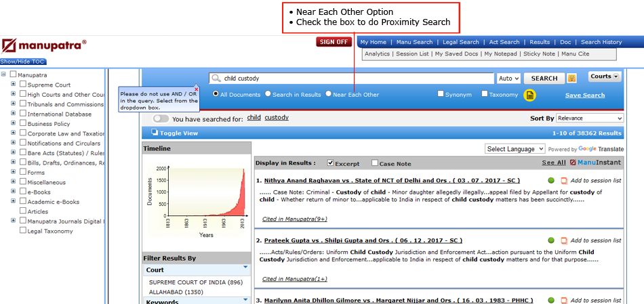Check the Case Note display checkbox
Image resolution: width=644 pixels, height=304 pixels.
375,163
